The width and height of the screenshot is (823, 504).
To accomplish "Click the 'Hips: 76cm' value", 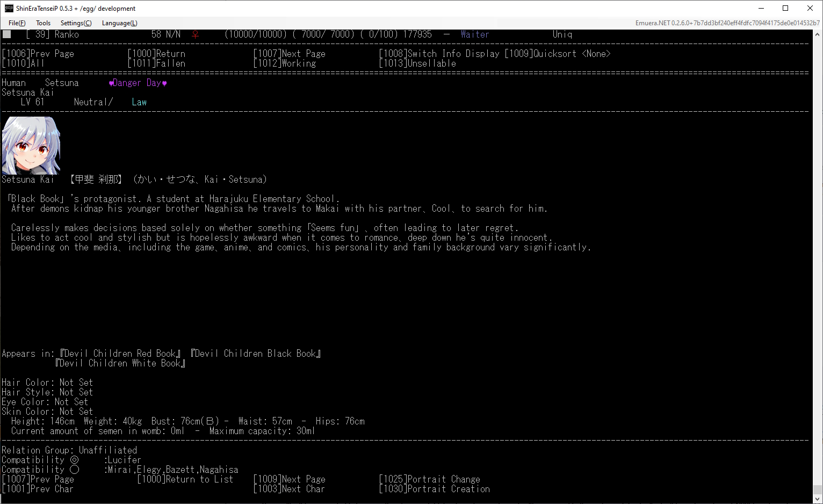I will (x=340, y=421).
